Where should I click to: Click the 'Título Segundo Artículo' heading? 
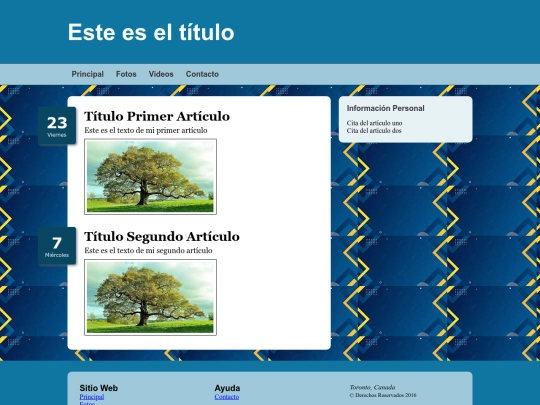pos(162,237)
